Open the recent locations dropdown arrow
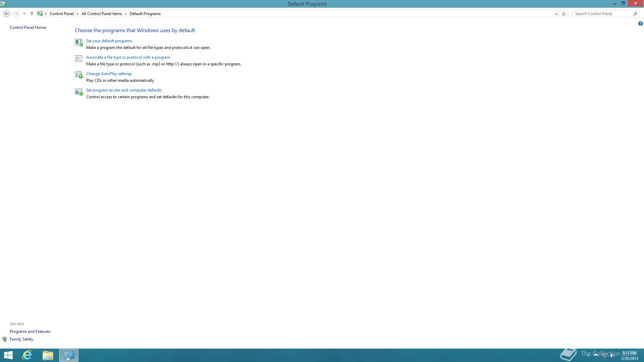644x362 pixels. (24, 14)
